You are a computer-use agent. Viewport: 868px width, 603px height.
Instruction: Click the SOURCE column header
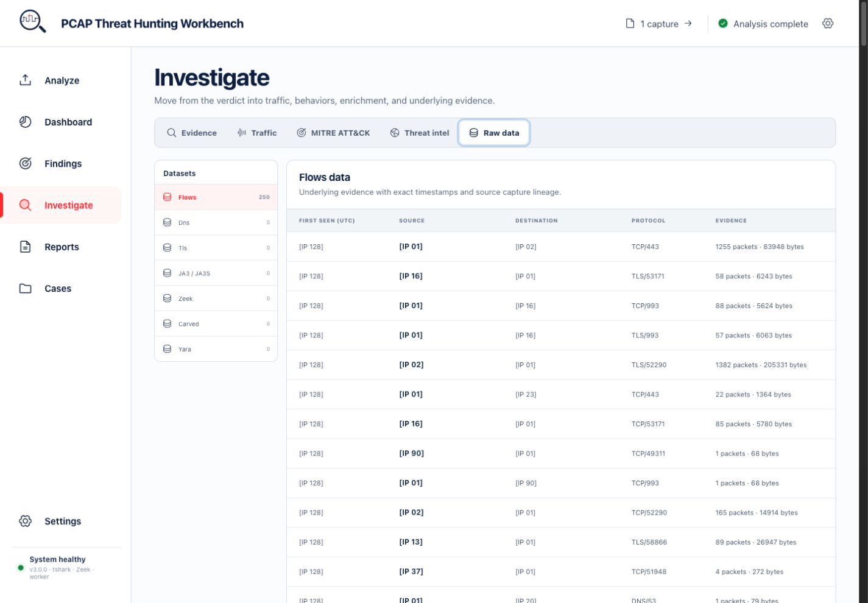[412, 220]
